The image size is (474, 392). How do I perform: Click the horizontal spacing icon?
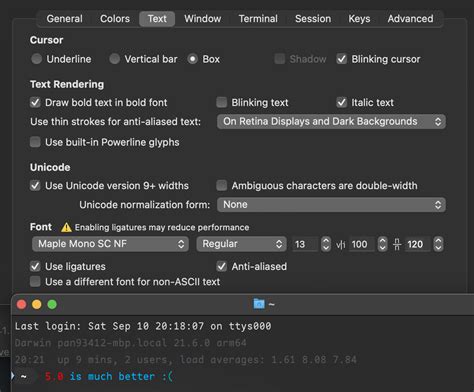(340, 245)
